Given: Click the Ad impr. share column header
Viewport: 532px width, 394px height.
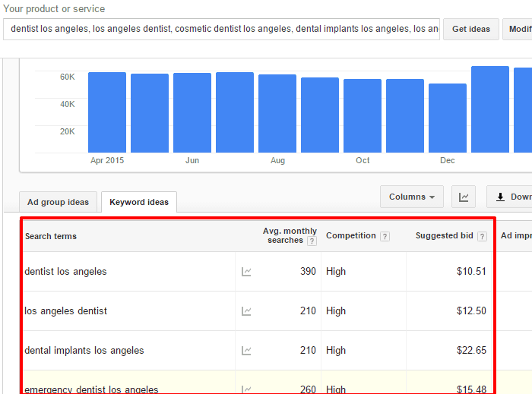Looking at the screenshot, I should click(x=516, y=235).
